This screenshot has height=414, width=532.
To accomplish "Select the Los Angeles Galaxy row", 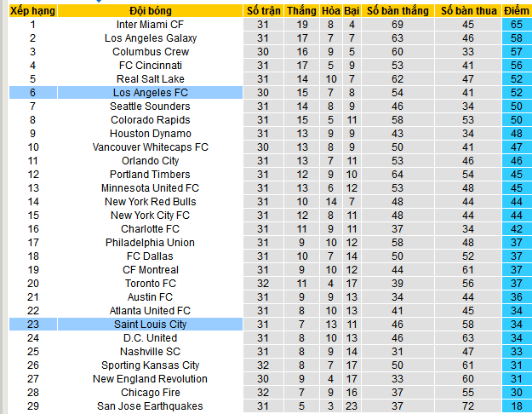I will point(271,38).
